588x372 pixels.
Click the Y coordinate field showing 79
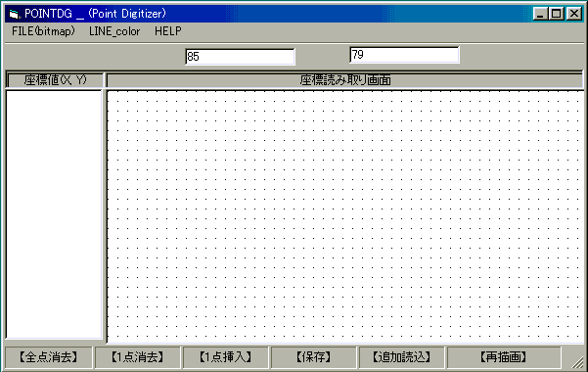click(x=404, y=55)
